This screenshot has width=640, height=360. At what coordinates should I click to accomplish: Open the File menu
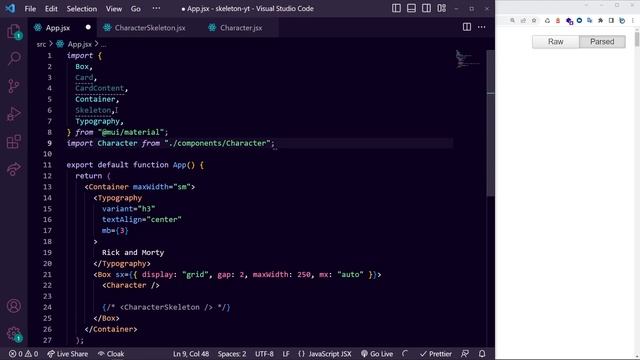[30, 9]
